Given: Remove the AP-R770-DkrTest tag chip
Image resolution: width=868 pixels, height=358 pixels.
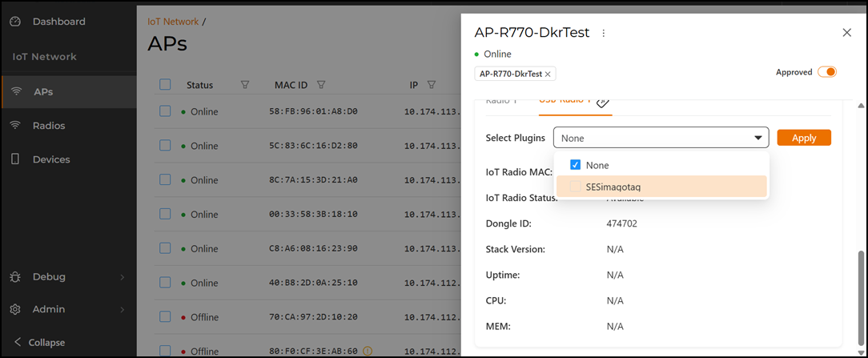Looking at the screenshot, I should [x=548, y=74].
